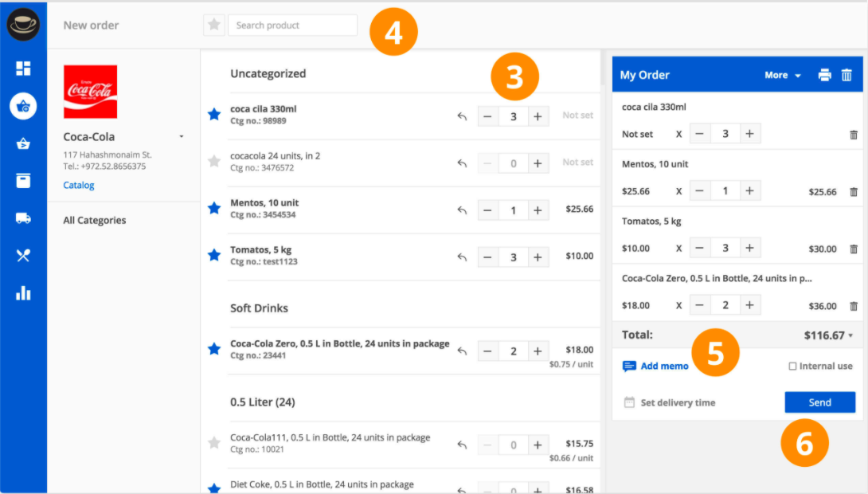Delete entire order with header trash icon
The image size is (868, 494).
pyautogui.click(x=846, y=75)
